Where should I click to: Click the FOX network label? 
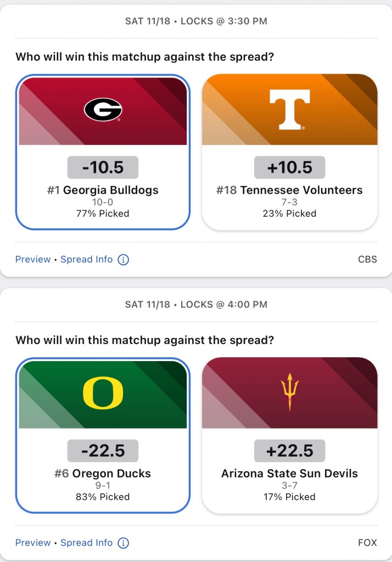(x=367, y=543)
